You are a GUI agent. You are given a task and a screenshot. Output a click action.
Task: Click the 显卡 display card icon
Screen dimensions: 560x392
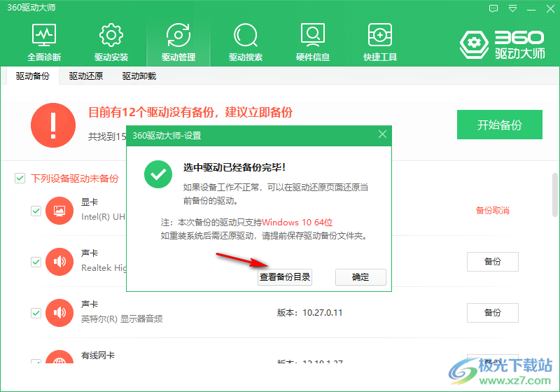click(59, 211)
